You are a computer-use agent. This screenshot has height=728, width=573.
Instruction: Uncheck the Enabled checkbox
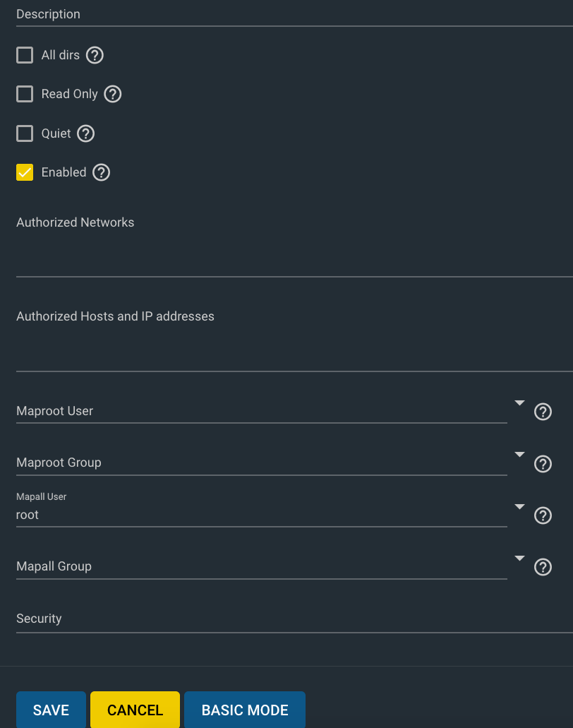25,172
